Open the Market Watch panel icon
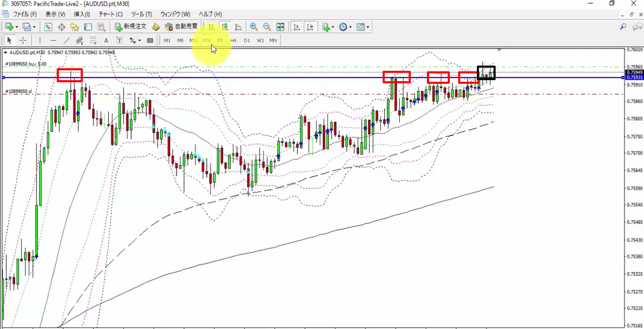This screenshot has height=329, width=644. pos(48,27)
